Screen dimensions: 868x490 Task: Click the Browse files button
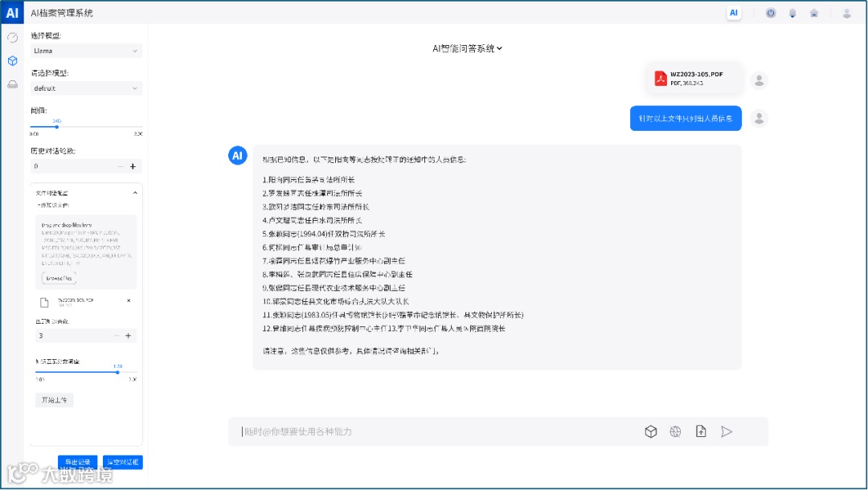[x=59, y=278]
